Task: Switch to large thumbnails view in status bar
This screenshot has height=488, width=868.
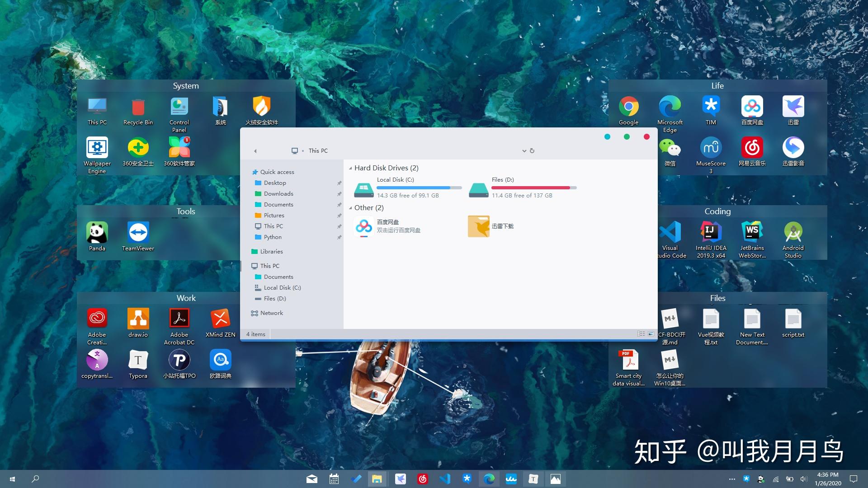Action: click(651, 333)
